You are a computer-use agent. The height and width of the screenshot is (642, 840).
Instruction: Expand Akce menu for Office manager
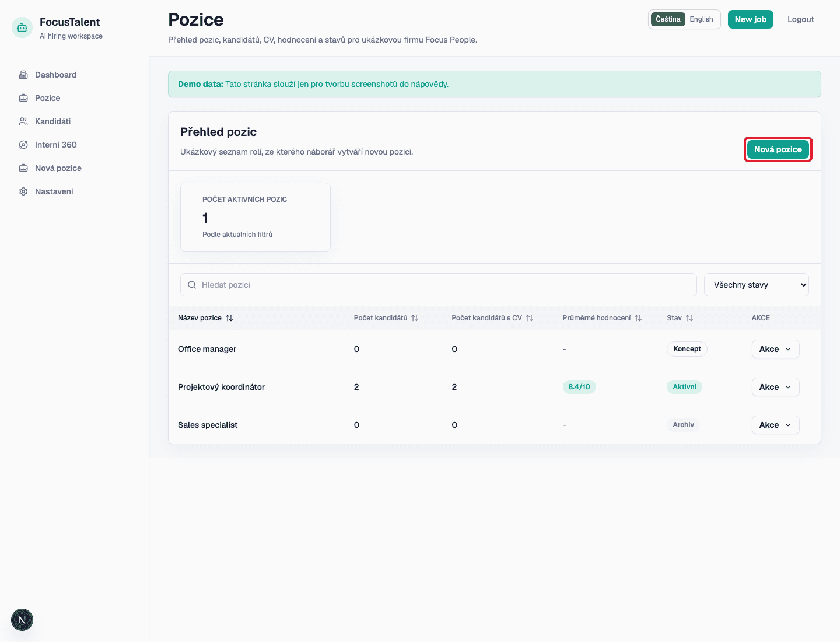click(x=775, y=349)
